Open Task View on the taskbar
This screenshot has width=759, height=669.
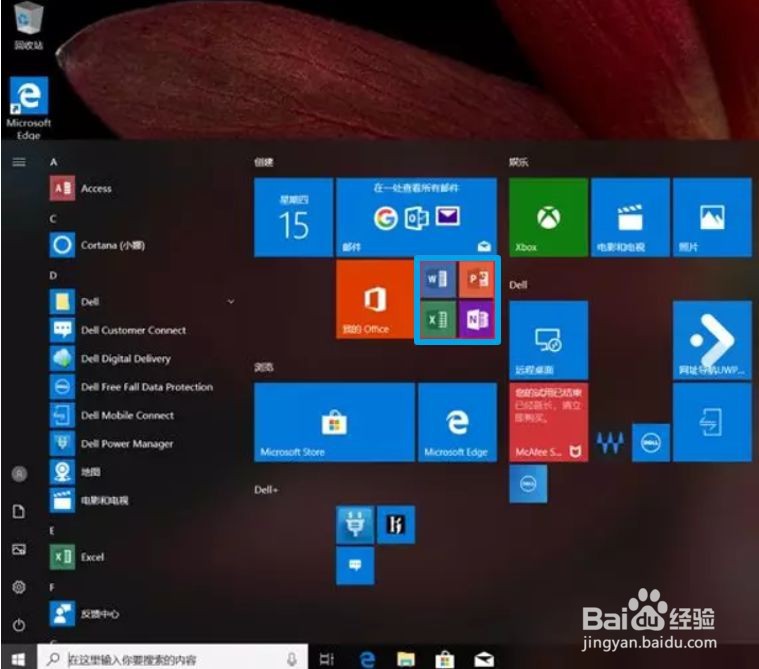pos(327,659)
